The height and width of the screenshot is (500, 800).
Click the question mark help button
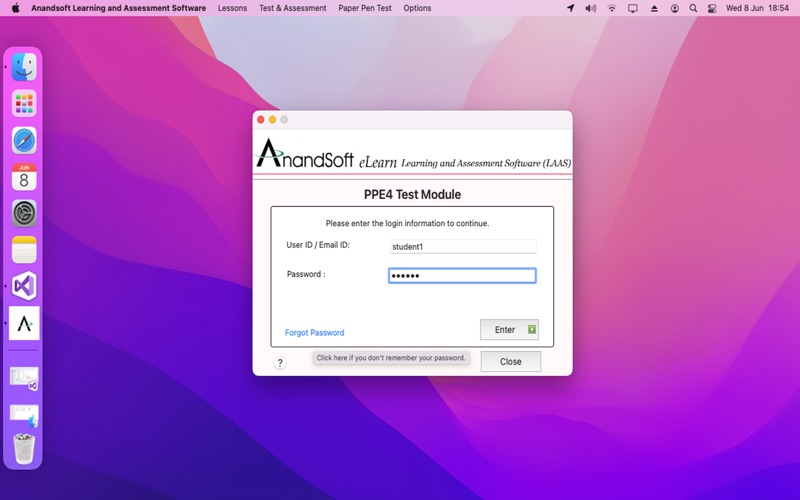click(280, 363)
